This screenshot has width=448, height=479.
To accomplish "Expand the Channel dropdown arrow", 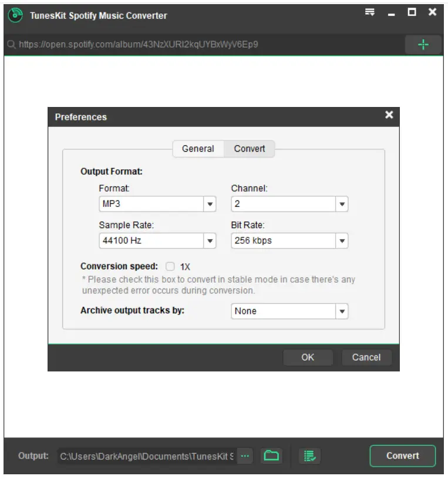I will click(342, 204).
